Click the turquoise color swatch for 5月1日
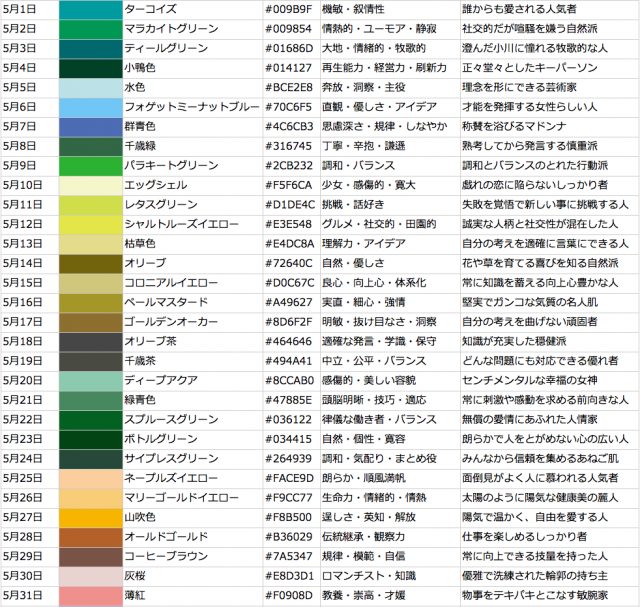 point(90,10)
